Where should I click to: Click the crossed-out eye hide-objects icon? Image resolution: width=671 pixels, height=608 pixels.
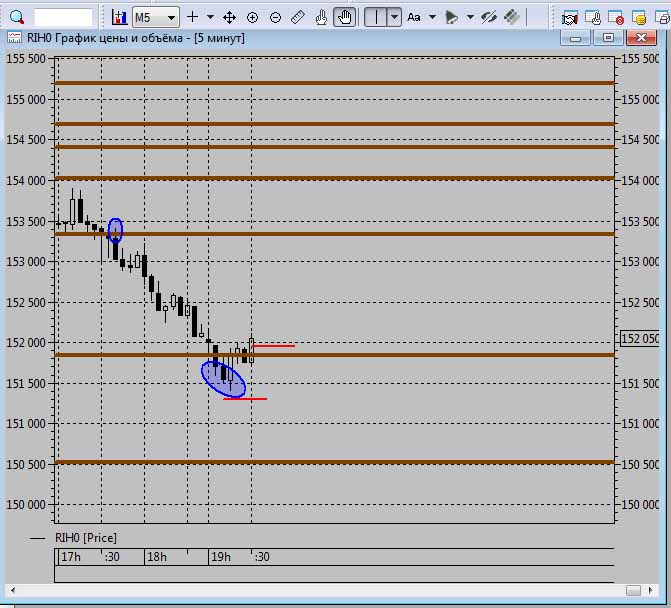488,18
